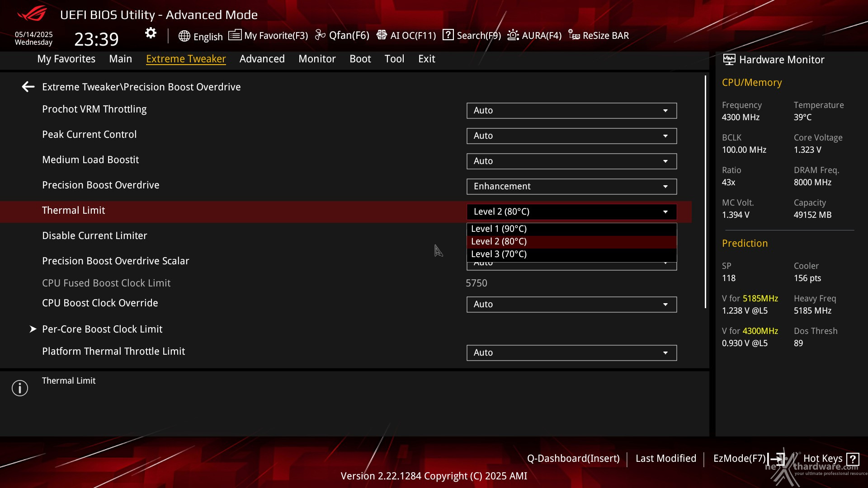Click the info icon beside Thermal Limit help

point(20,388)
